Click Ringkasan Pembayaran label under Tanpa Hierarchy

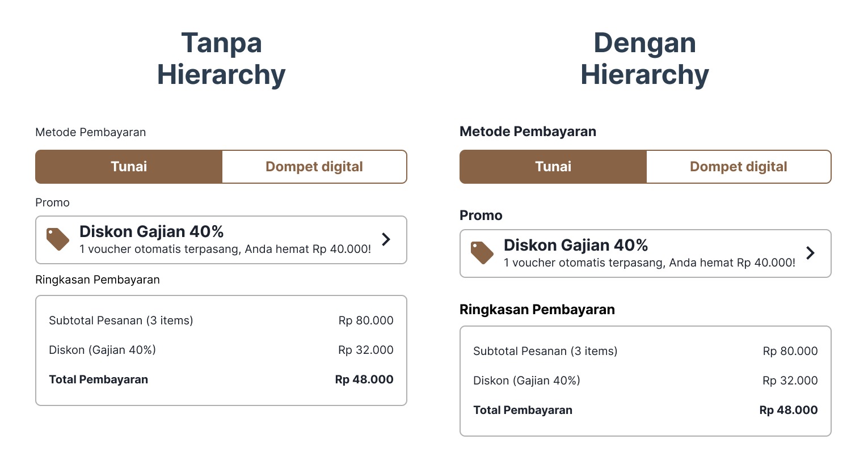pos(98,280)
